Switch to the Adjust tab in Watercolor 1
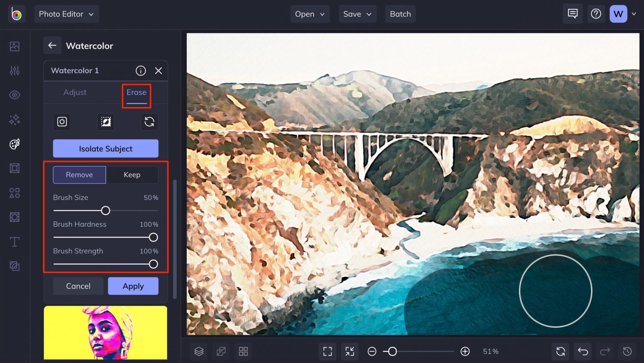Image resolution: width=644 pixels, height=363 pixels. point(75,92)
